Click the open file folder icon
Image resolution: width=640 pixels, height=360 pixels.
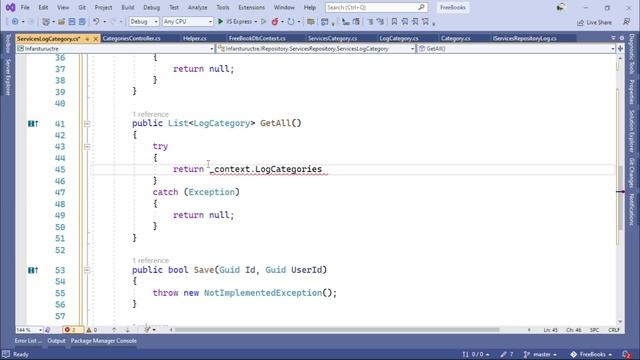click(61, 22)
